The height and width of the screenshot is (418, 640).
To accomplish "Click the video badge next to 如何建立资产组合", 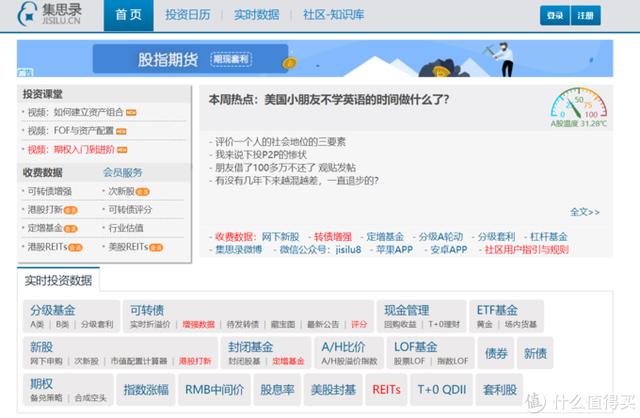I will pyautogui.click(x=131, y=113).
